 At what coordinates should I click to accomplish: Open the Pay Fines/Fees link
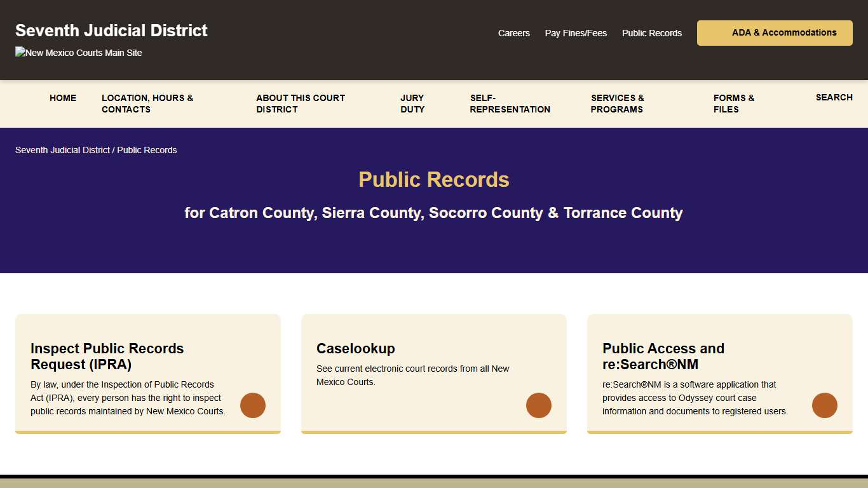(x=576, y=33)
